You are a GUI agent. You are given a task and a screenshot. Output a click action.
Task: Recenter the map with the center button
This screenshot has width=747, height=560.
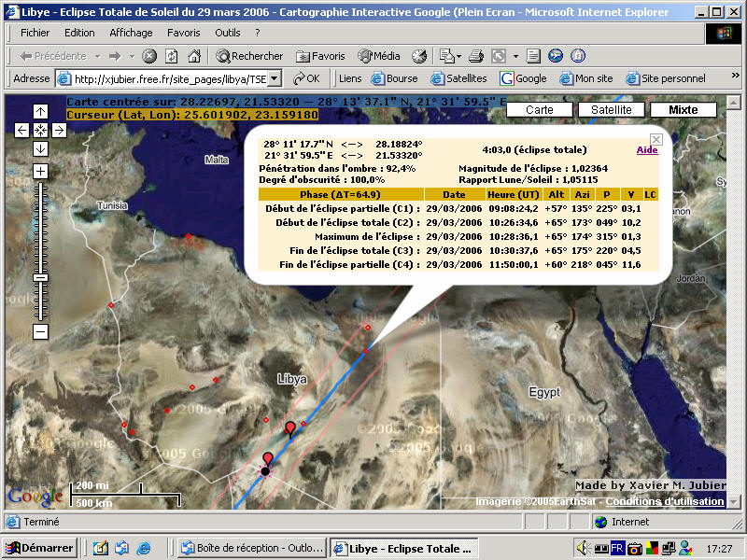click(x=40, y=130)
